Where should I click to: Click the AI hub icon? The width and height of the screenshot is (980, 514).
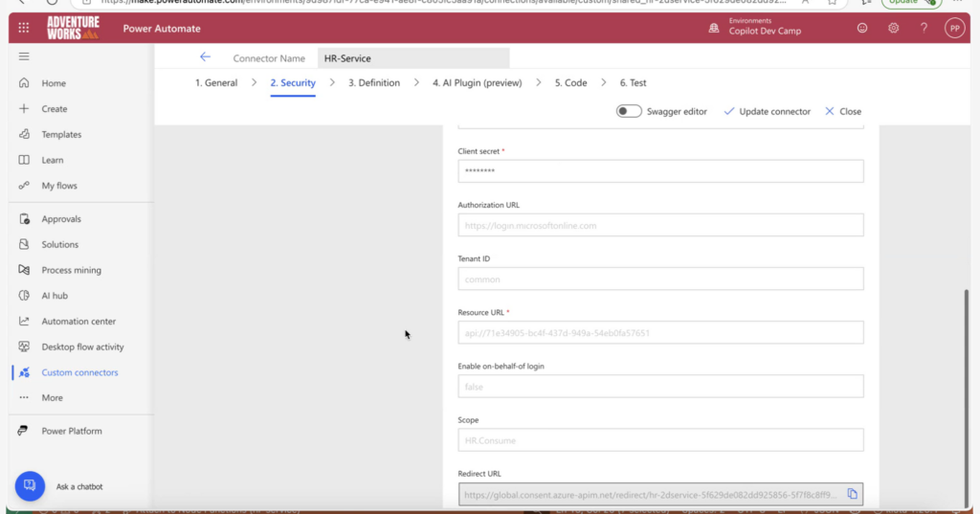24,295
